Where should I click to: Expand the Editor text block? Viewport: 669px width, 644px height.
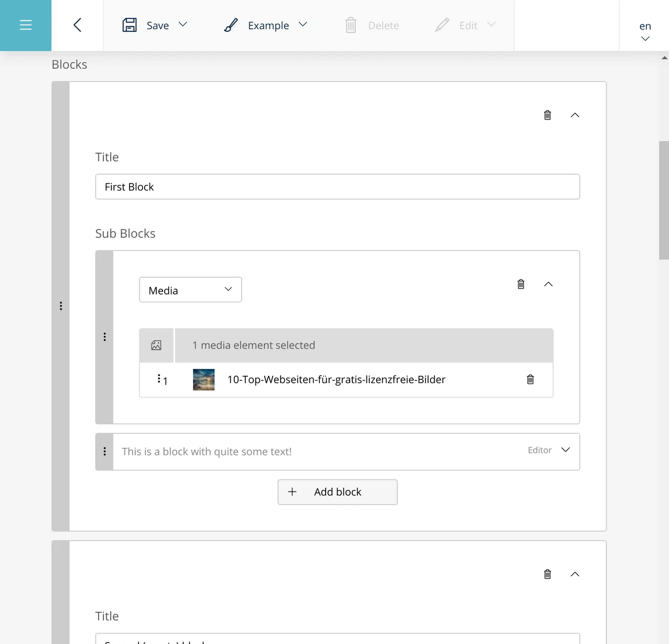coord(565,450)
